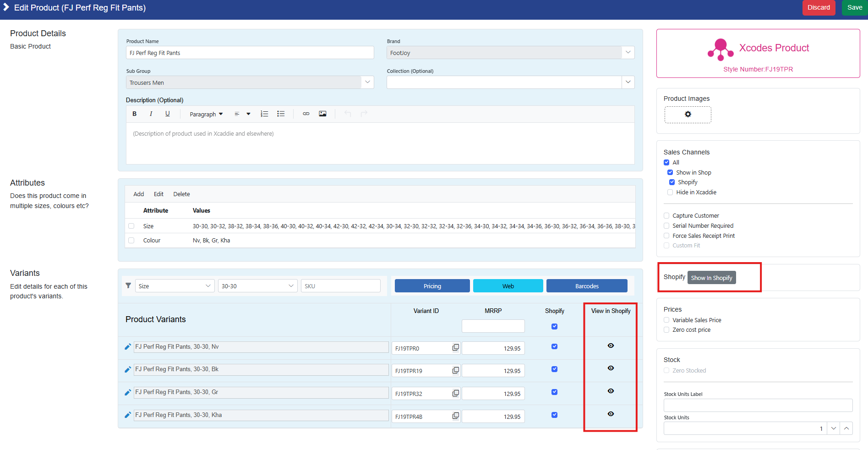This screenshot has width=868, height=450.
Task: Insert a link in the description
Action: 306,114
